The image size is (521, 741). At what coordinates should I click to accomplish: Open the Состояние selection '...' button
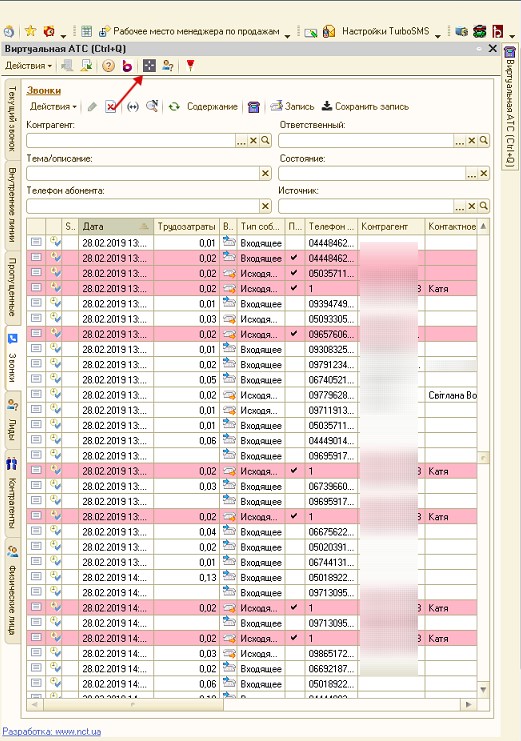(471, 173)
